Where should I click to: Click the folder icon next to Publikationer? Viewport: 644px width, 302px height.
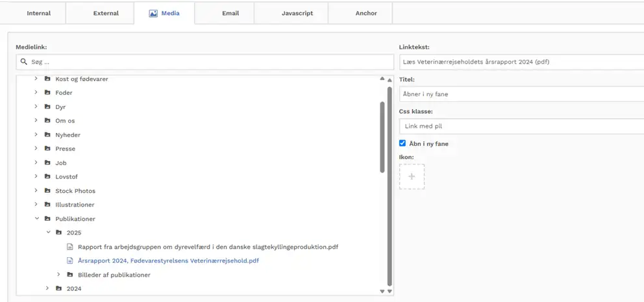47,219
